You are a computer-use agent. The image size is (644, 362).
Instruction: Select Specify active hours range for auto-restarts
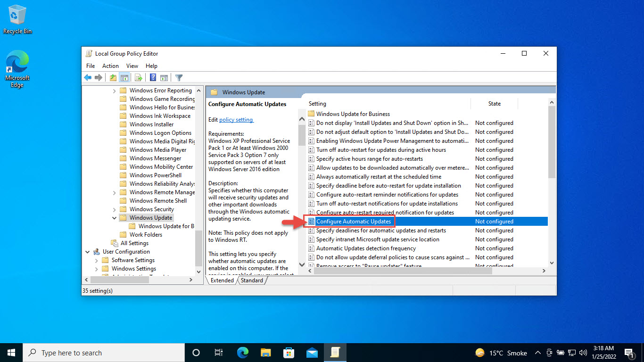tap(370, 159)
